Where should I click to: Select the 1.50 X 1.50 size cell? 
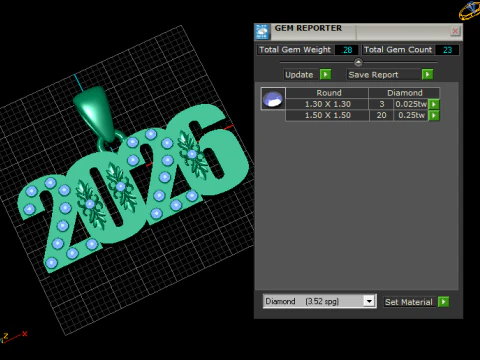point(327,115)
